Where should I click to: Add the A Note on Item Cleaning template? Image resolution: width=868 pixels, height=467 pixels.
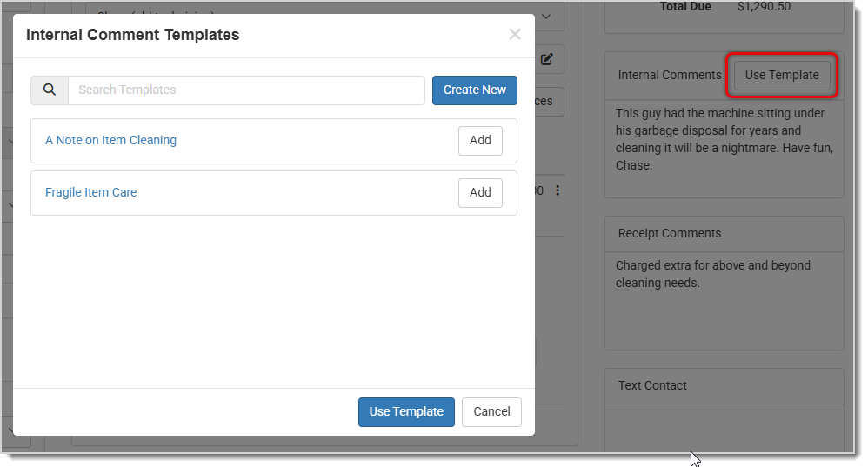click(480, 141)
